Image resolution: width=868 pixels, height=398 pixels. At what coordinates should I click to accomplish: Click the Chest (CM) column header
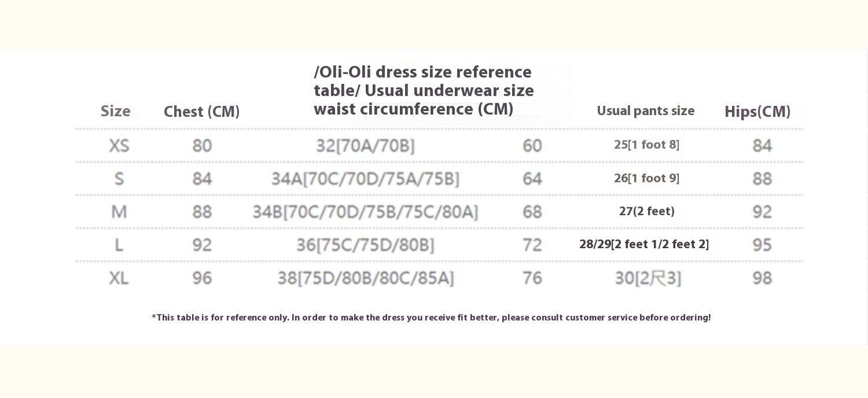tap(201, 112)
